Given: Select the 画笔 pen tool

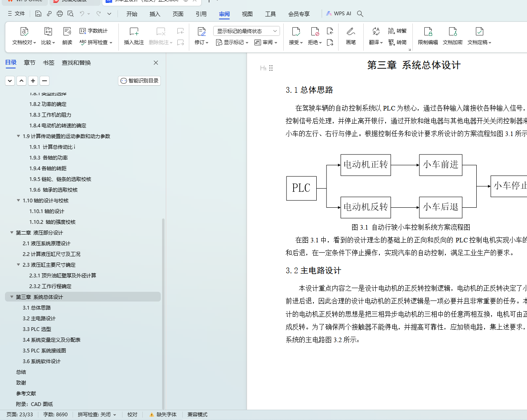Looking at the screenshot, I should (351, 36).
